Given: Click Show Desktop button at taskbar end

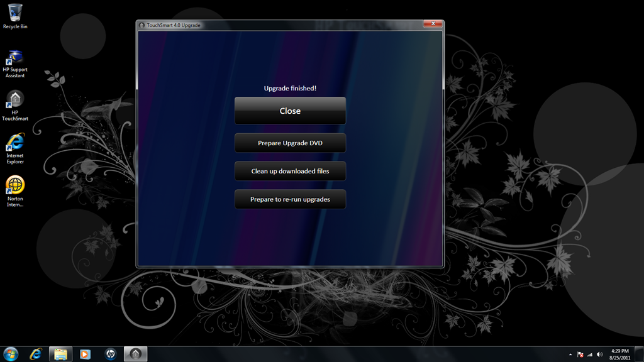Looking at the screenshot, I should tap(639, 354).
